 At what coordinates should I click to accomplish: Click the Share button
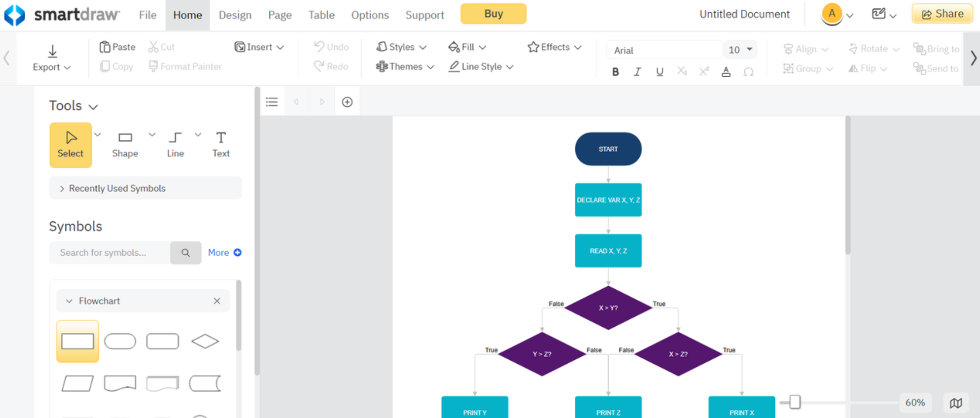coord(942,14)
